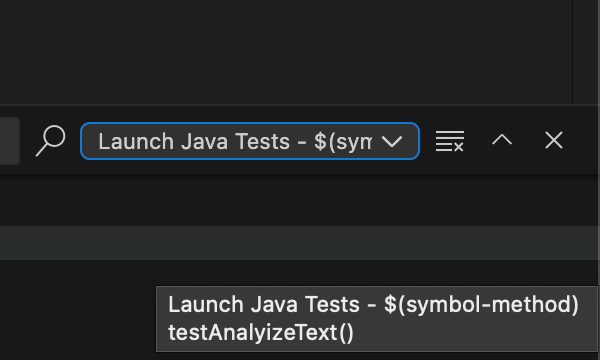Click the search magnifier icon
The height and width of the screenshot is (360, 600).
pos(51,140)
